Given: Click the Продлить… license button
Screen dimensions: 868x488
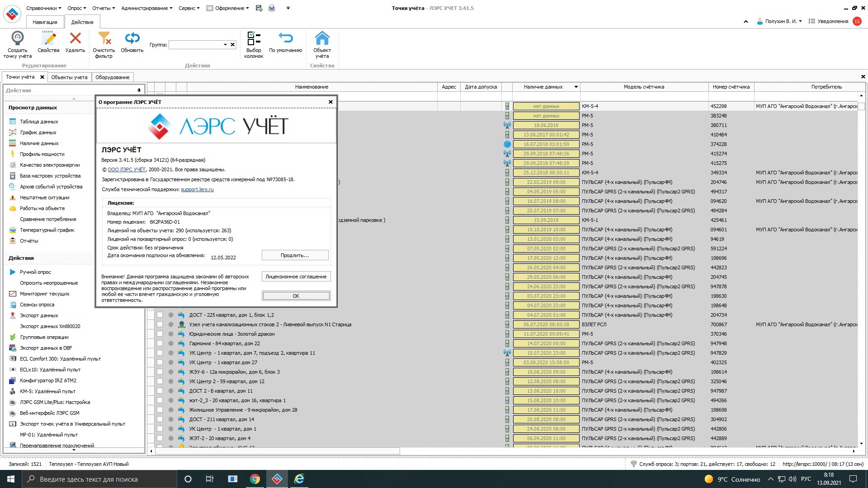Looking at the screenshot, I should point(295,255).
